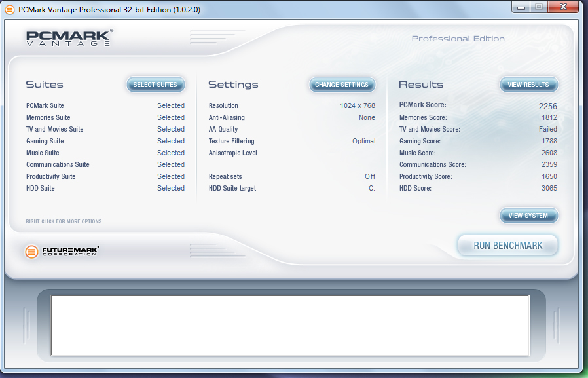Click the PCMark app icon in title bar

10,9
